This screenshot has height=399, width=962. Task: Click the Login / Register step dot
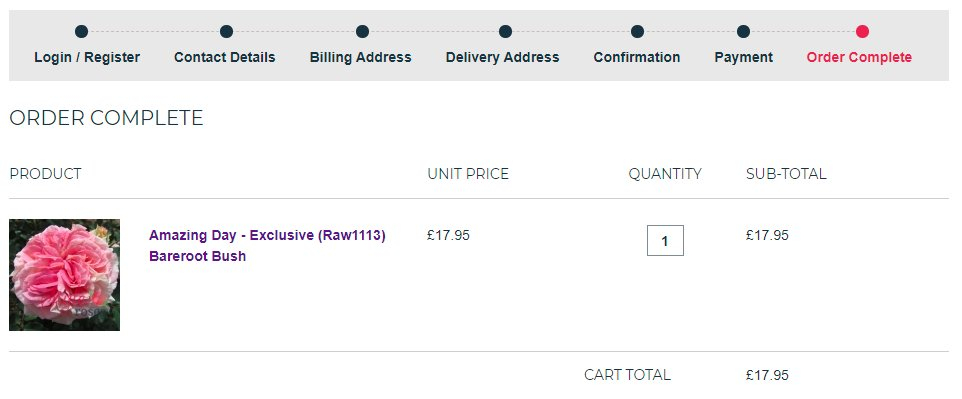point(82,31)
